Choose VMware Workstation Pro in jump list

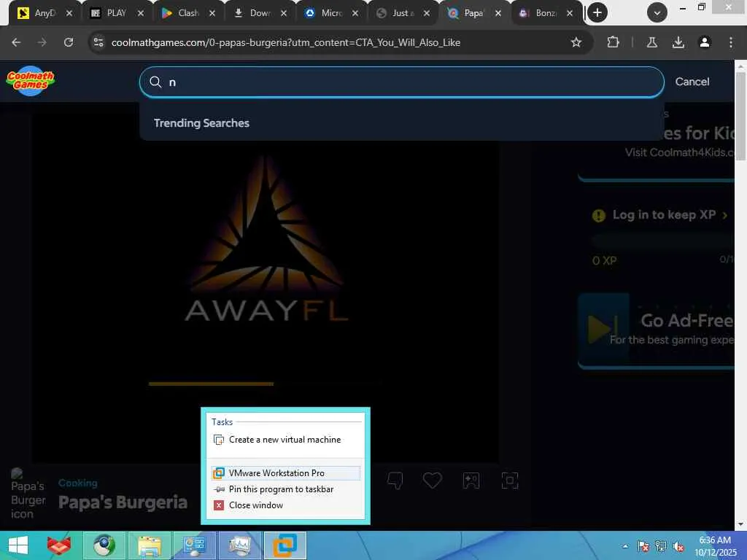coord(285,472)
